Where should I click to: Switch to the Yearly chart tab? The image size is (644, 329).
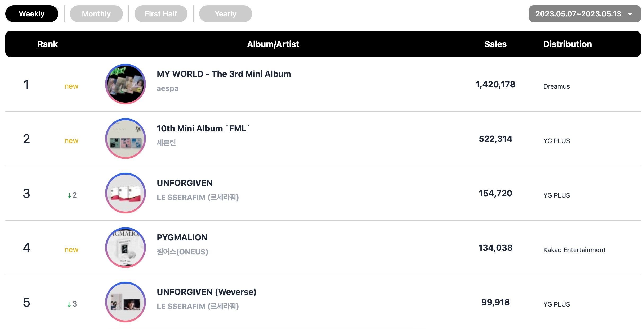(x=226, y=14)
